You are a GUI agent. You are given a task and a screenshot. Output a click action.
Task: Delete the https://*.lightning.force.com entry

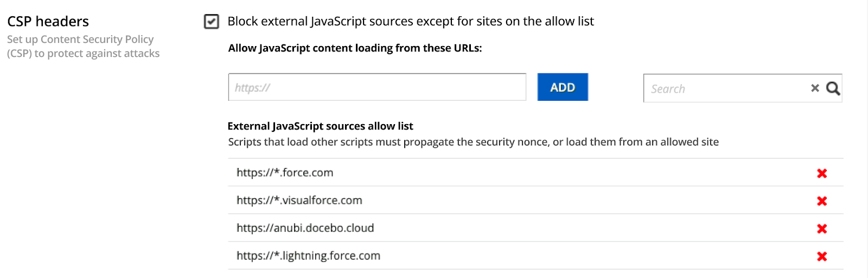(x=821, y=256)
